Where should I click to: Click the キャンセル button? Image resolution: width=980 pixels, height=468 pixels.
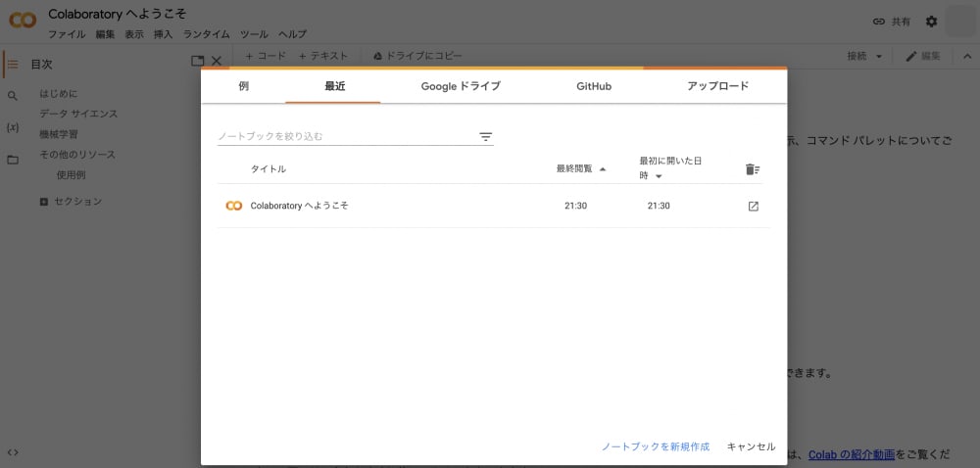(x=751, y=446)
